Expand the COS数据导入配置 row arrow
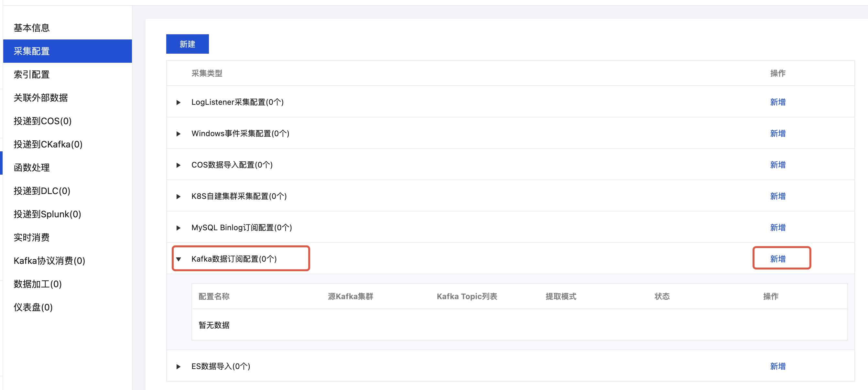The height and width of the screenshot is (390, 868). coord(179,165)
